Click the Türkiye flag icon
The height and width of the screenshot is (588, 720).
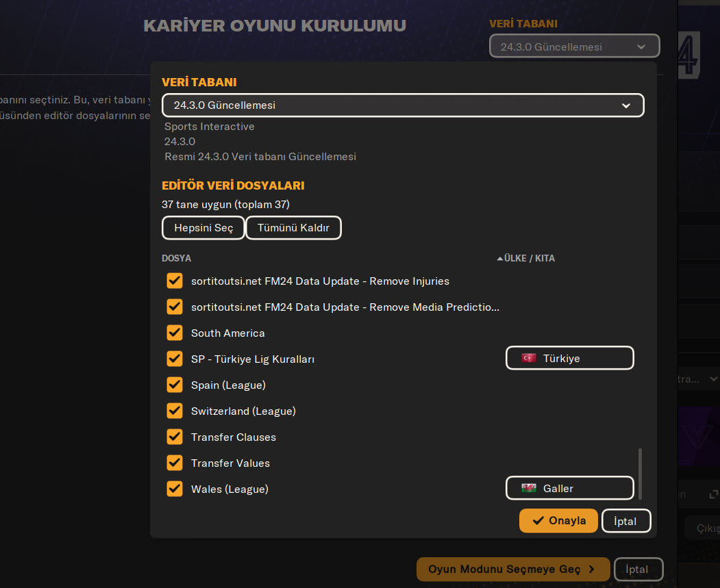point(528,358)
